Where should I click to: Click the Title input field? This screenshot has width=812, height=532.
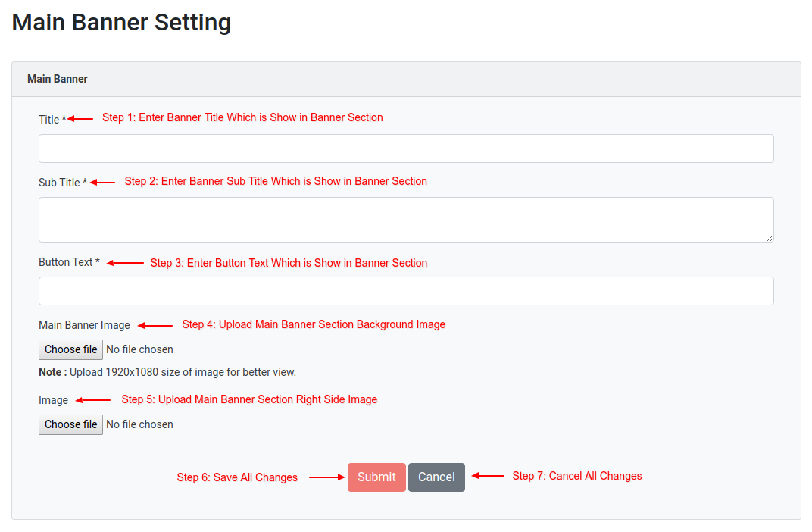click(406, 149)
